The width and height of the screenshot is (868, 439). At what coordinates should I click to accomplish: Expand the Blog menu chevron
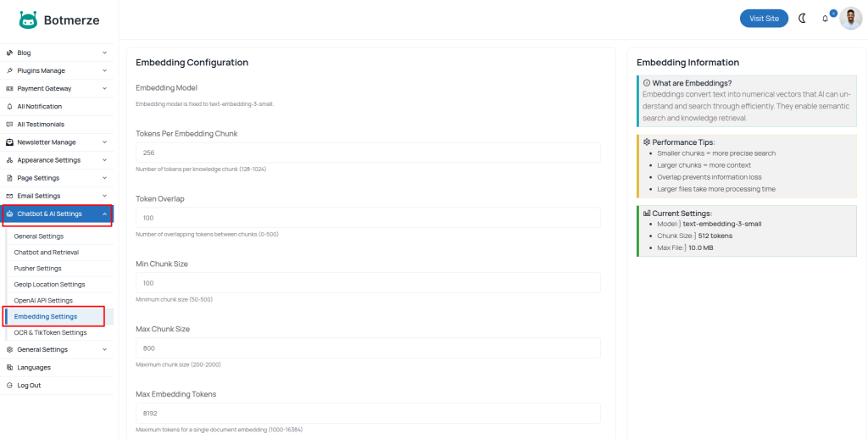(104, 53)
